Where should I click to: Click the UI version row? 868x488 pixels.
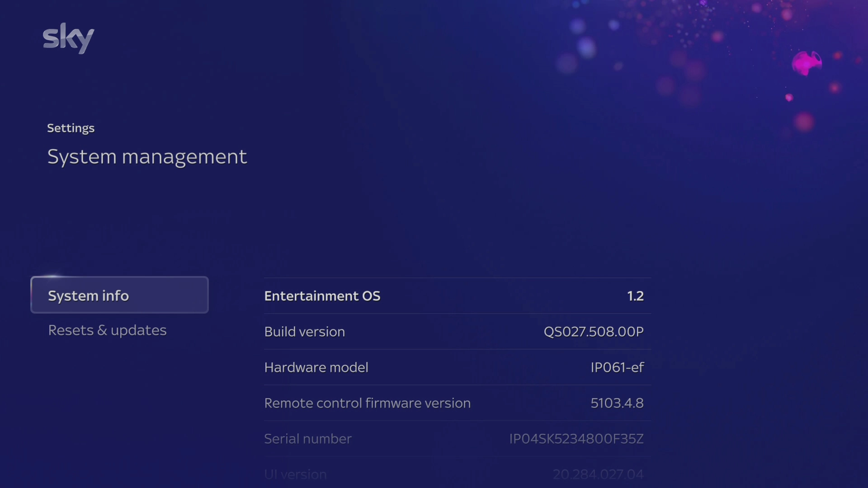pos(295,474)
